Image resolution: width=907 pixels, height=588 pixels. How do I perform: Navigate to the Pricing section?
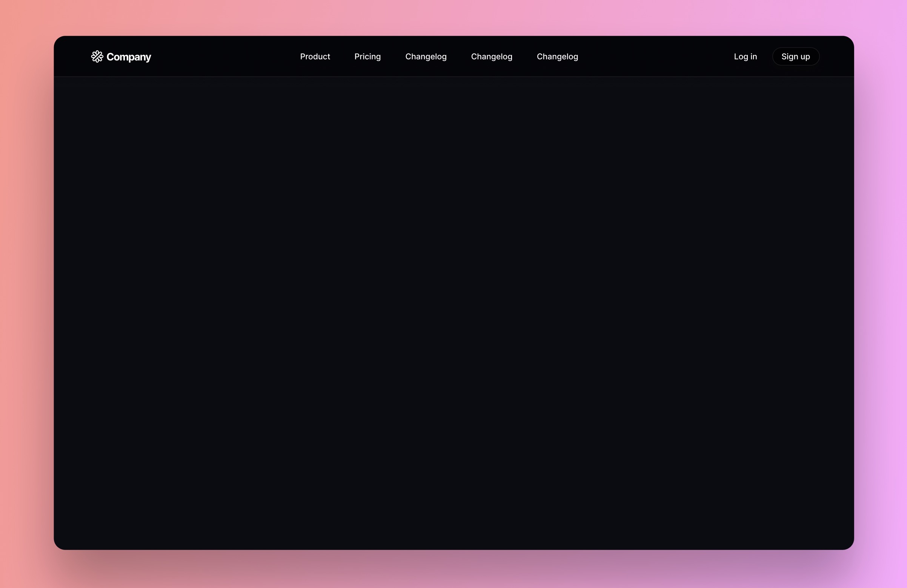click(367, 57)
